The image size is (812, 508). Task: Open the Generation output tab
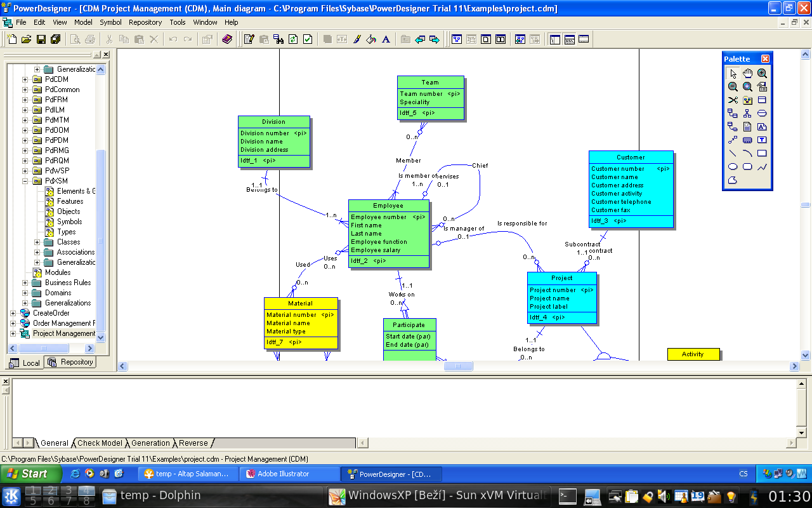coord(150,443)
